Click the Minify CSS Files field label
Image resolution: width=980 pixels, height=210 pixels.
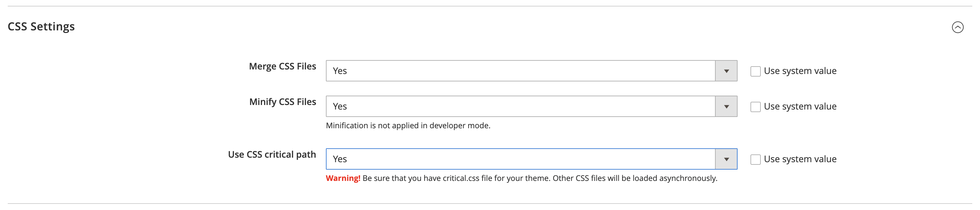pos(282,102)
